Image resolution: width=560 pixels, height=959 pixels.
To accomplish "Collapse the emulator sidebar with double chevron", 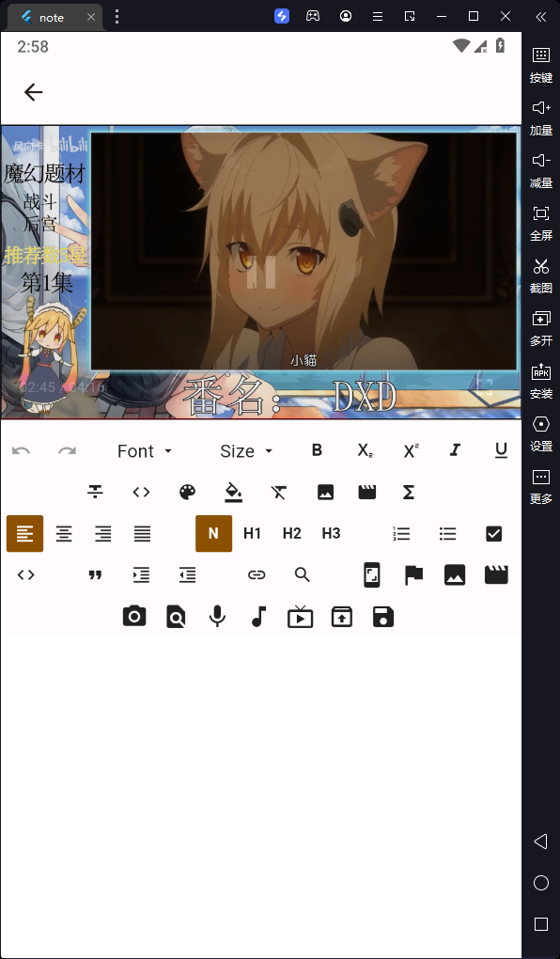I will 541,17.
